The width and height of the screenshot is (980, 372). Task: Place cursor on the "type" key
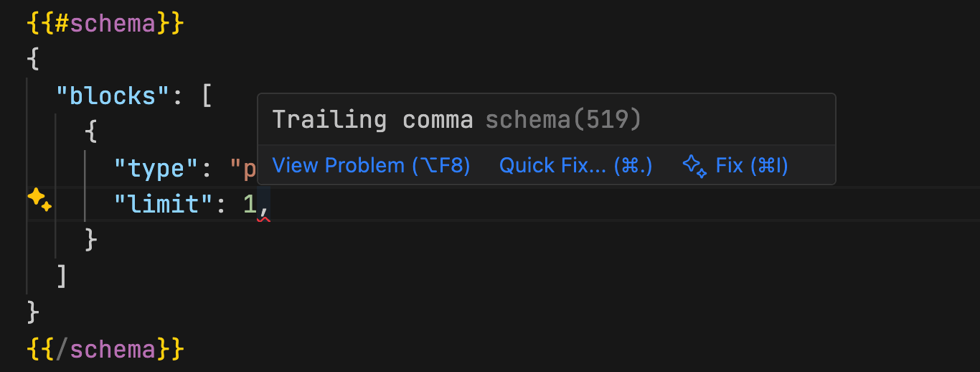pyautogui.click(x=156, y=169)
